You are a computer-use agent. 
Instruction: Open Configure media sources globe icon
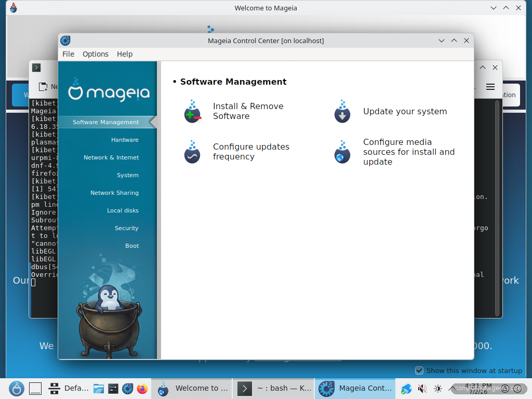[x=342, y=152]
